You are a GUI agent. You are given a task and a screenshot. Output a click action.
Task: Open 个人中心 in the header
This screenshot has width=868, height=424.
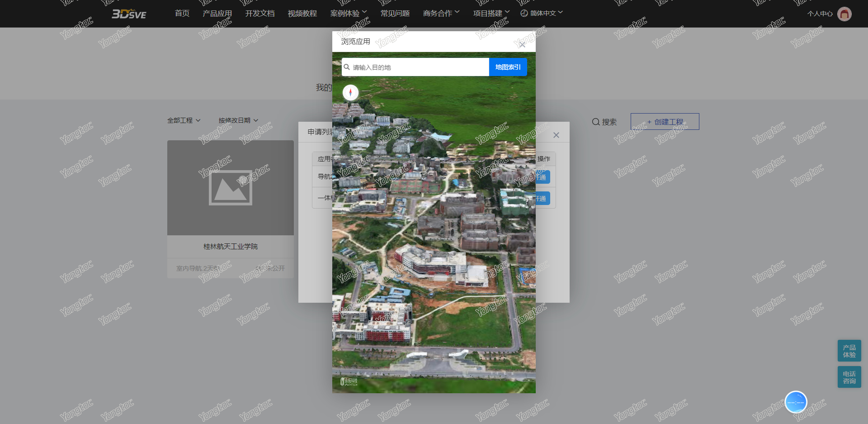tap(820, 14)
